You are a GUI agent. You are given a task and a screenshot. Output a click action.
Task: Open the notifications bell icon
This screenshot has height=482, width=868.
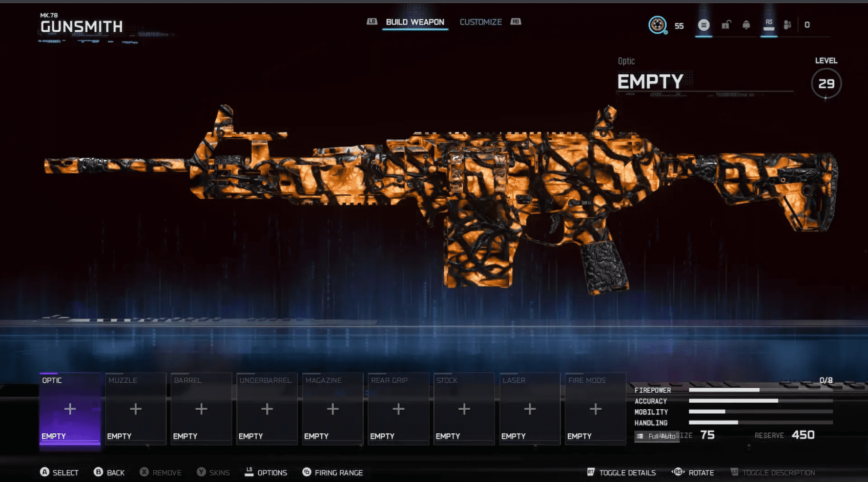coord(746,25)
